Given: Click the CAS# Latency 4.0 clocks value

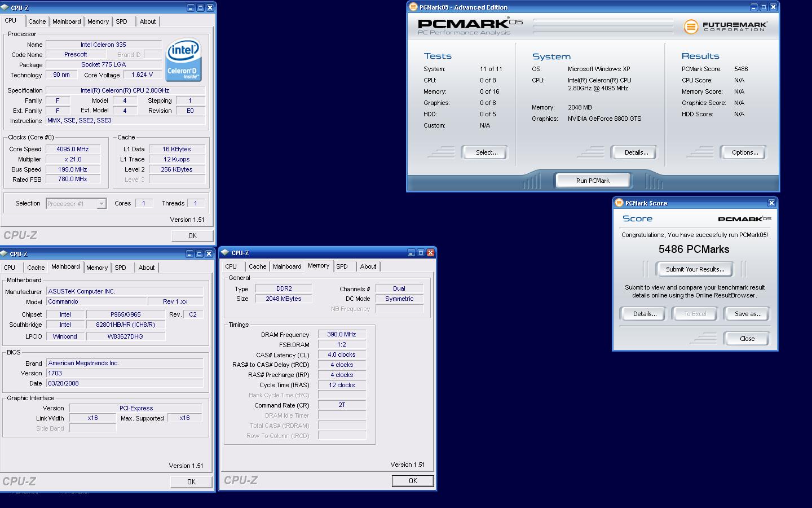Looking at the screenshot, I should click(342, 355).
